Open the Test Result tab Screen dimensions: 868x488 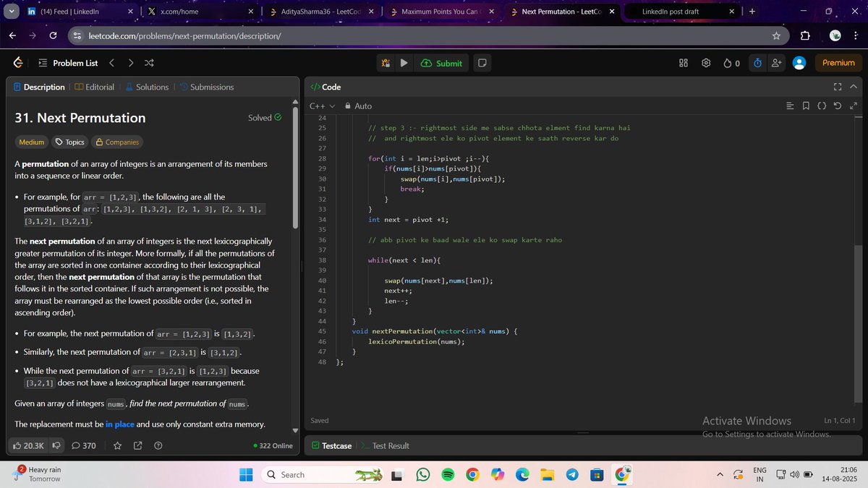click(x=385, y=446)
